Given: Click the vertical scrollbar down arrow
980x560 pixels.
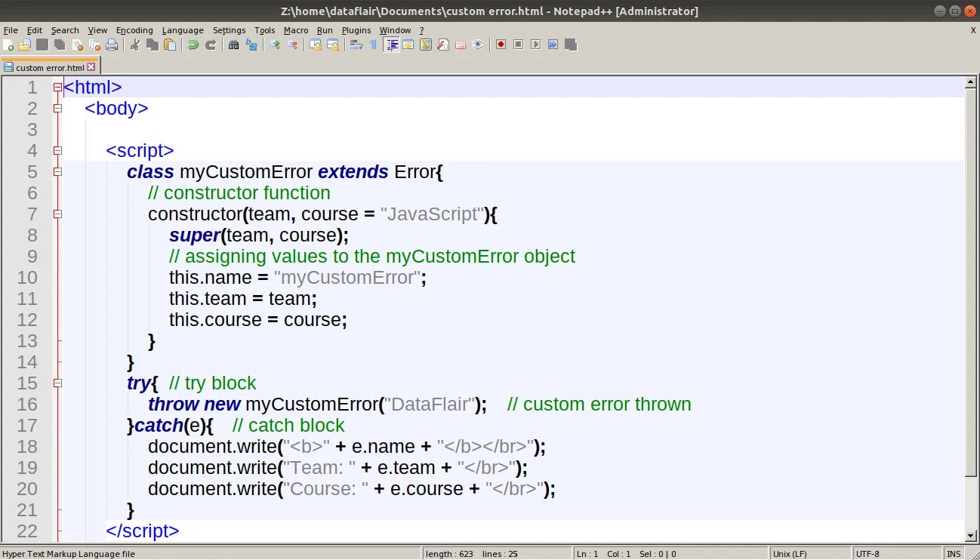Looking at the screenshot, I should [x=972, y=535].
